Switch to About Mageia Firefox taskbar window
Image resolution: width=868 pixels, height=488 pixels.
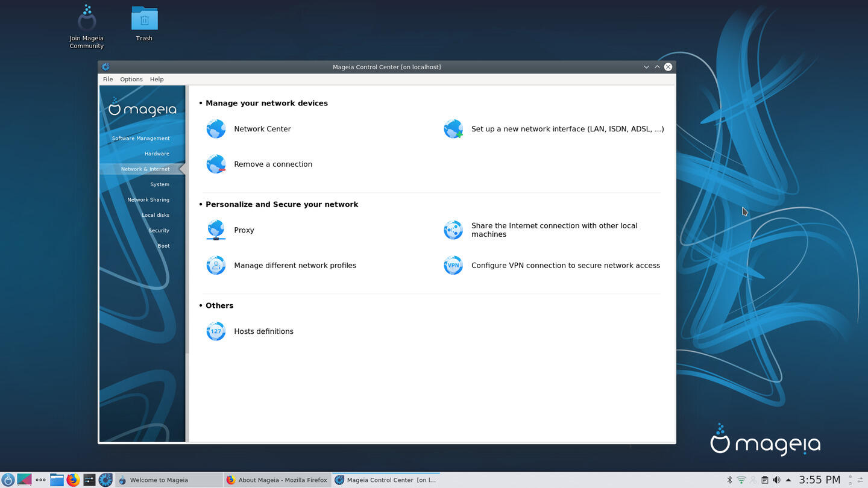pyautogui.click(x=277, y=480)
